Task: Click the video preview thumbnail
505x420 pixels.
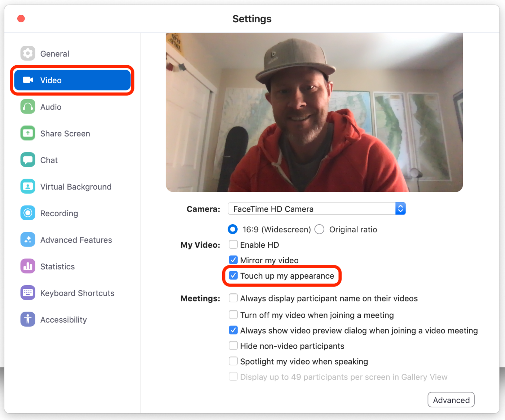Action: click(x=314, y=112)
